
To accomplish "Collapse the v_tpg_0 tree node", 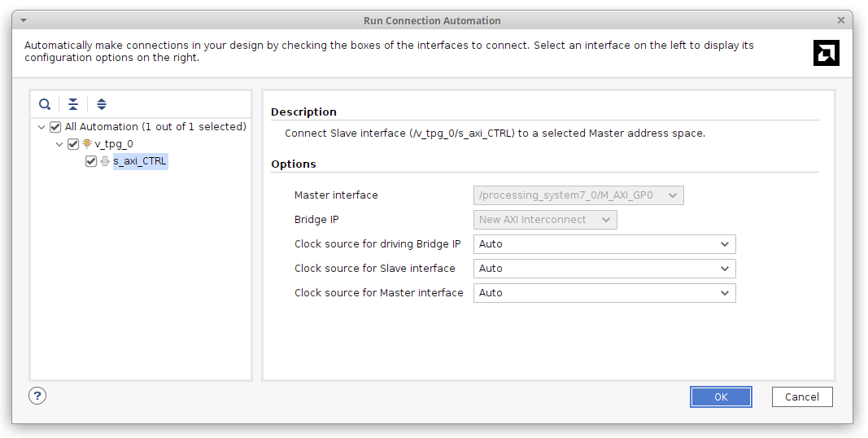I will click(x=59, y=144).
